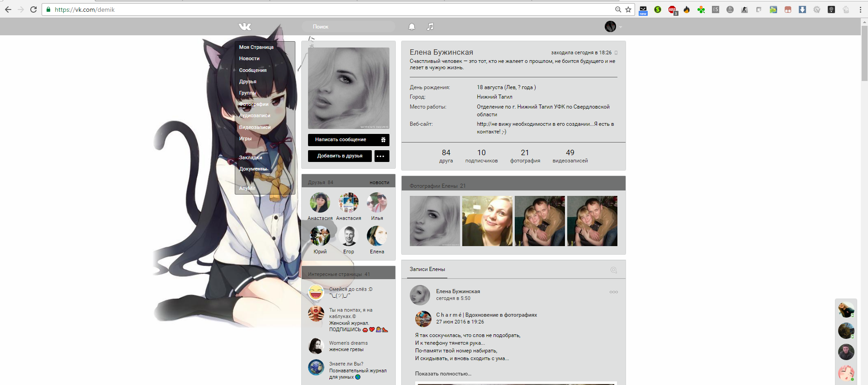
Task: Open the green chameleon extension icon
Action: (x=773, y=10)
